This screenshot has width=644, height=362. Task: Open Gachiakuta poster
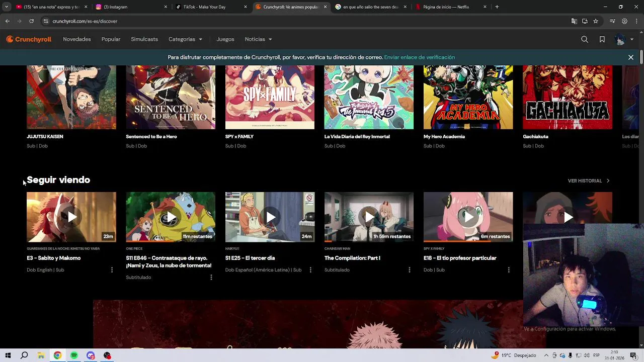pos(568,97)
